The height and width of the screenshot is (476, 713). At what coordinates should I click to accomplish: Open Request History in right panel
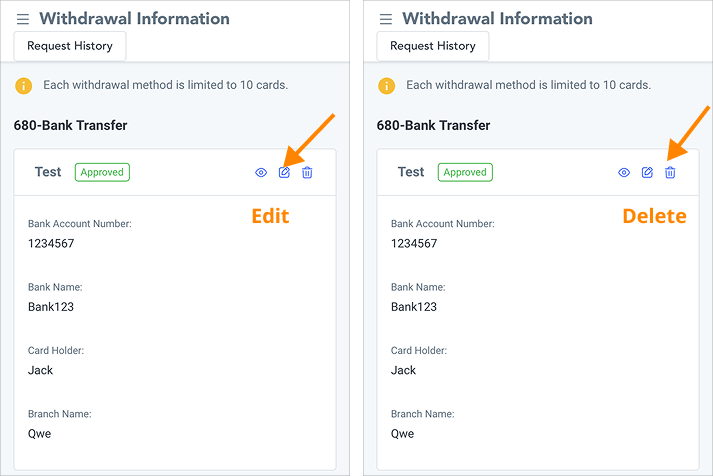click(x=433, y=46)
